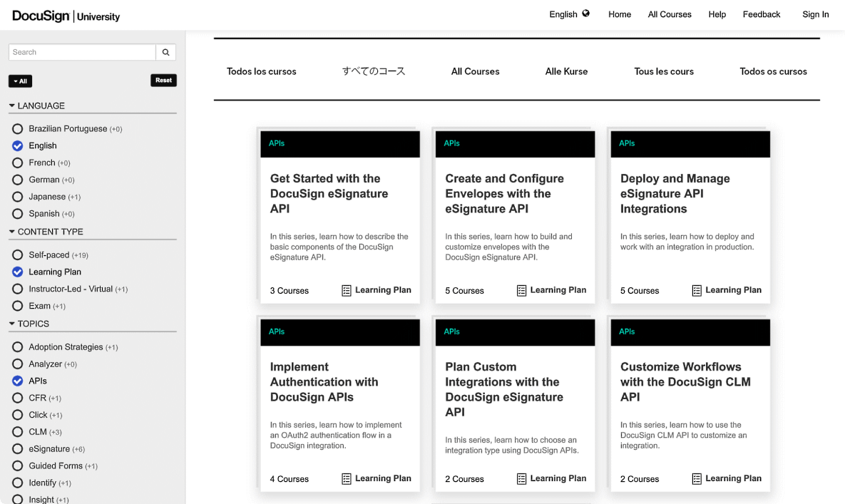The image size is (845, 504).
Task: Click the Learning Plan icon on Customize Workflows card
Action: (x=696, y=478)
